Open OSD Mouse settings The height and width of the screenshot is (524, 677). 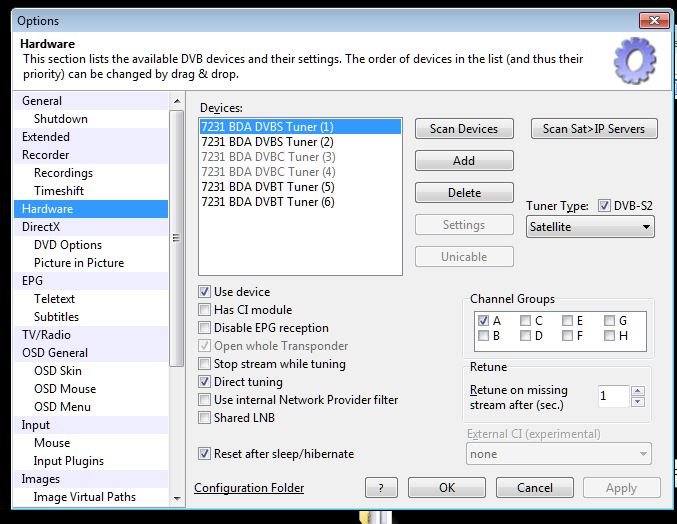[91, 389]
